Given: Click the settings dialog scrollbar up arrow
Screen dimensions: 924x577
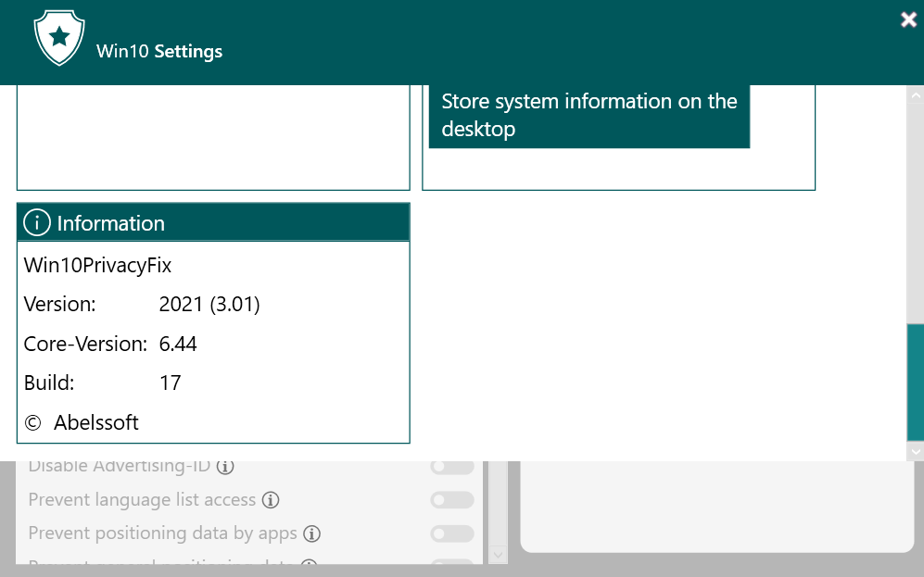Looking at the screenshot, I should click(x=915, y=94).
